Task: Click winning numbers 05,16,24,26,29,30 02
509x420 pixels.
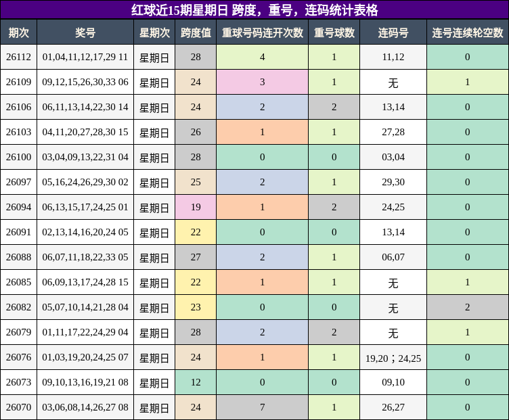Action: pyautogui.click(x=85, y=182)
